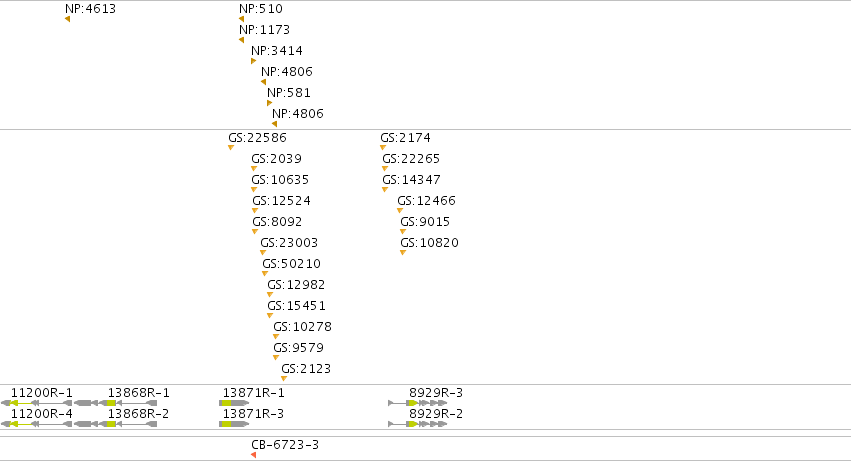Click the triangle under GS:50210
Viewport: 851px width, 461px height.
point(265,274)
